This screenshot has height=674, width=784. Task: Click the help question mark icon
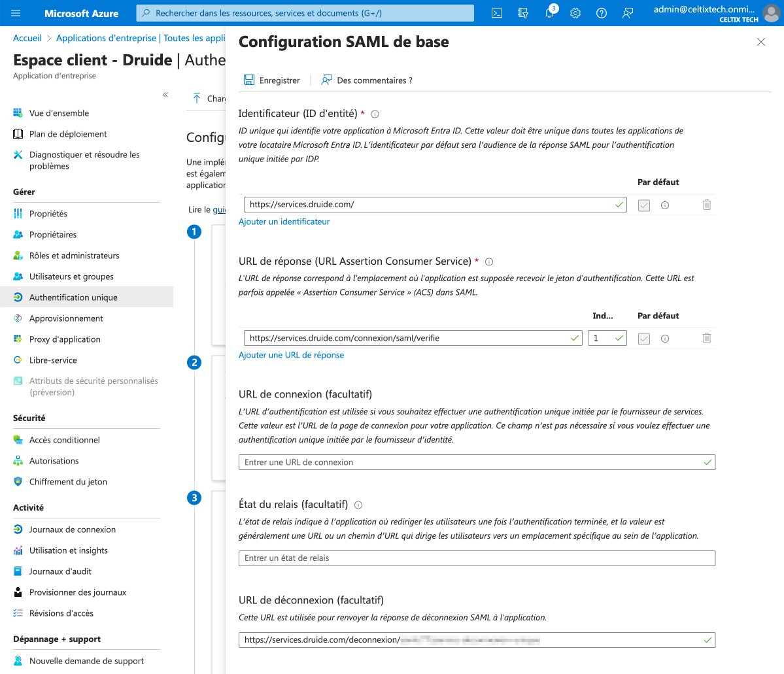pos(602,13)
